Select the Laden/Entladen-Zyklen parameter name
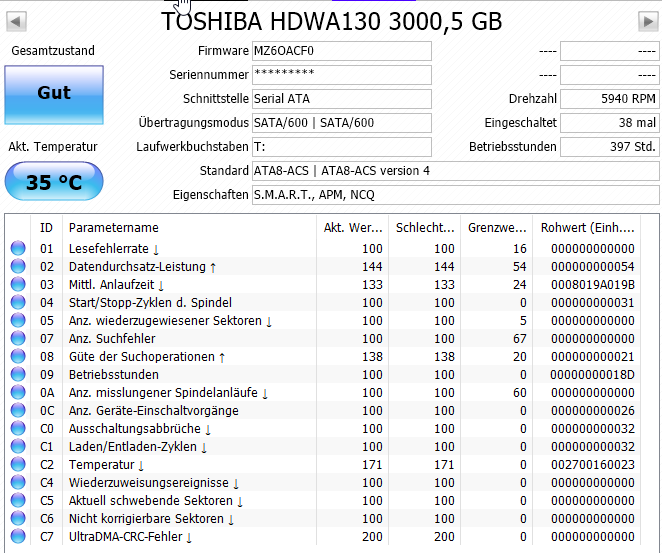The image size is (662, 553). tap(133, 447)
